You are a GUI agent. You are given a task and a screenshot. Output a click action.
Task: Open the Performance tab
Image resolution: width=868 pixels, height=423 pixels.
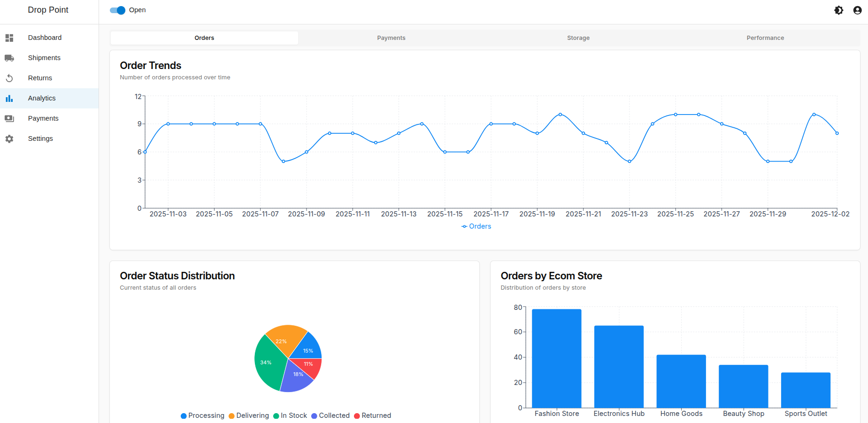coord(765,38)
